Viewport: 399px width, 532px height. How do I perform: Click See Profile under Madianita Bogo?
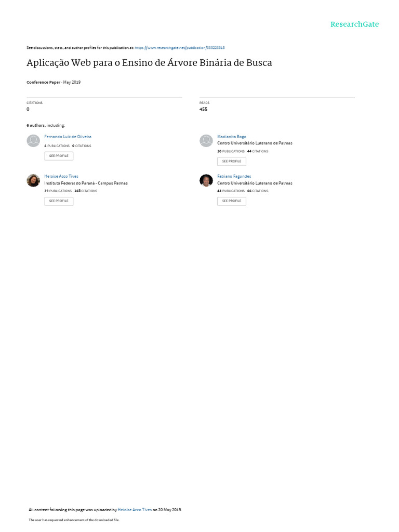(232, 162)
